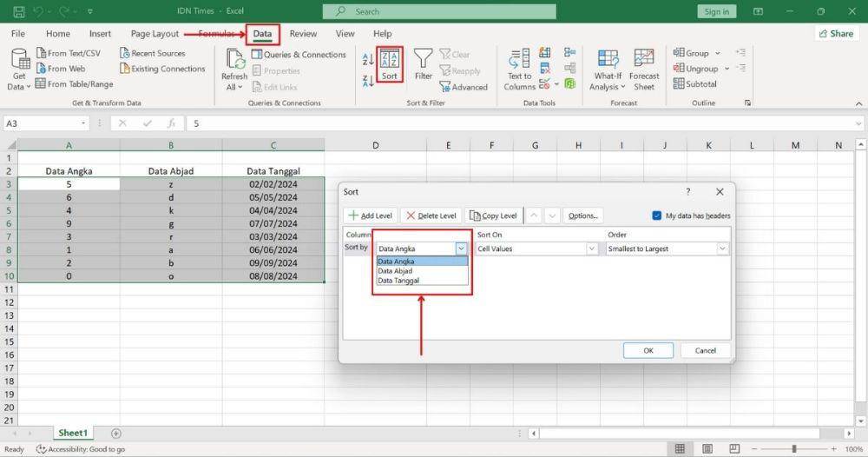Open sort Options button
The image size is (868, 457).
point(583,215)
